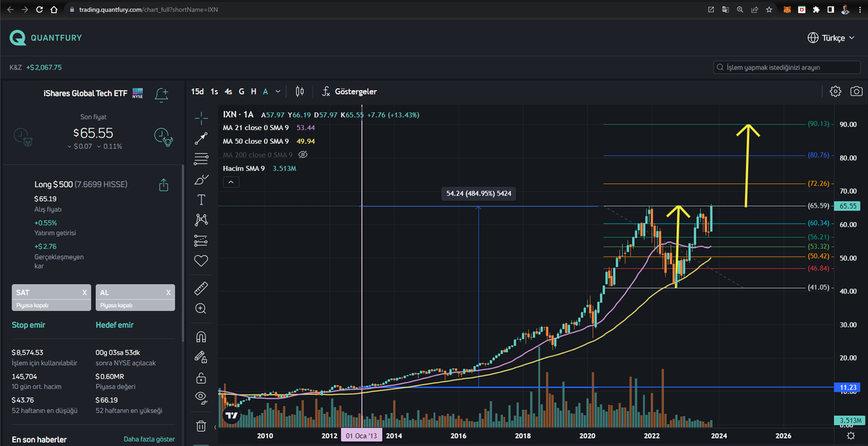The width and height of the screenshot is (868, 446).
Task: Open the Fibonacci/horizontal lines tool
Action: click(x=201, y=159)
